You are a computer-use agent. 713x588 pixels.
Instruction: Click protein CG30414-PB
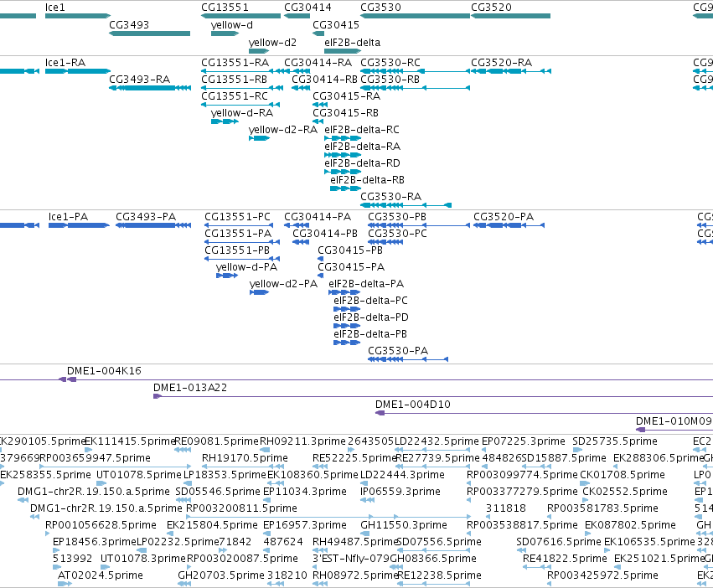325,234
